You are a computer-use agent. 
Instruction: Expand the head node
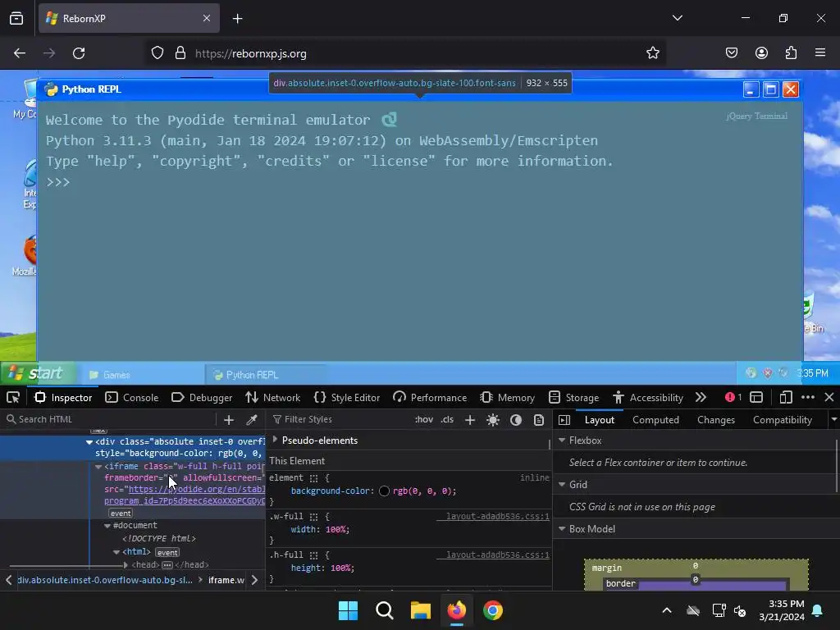(126, 564)
